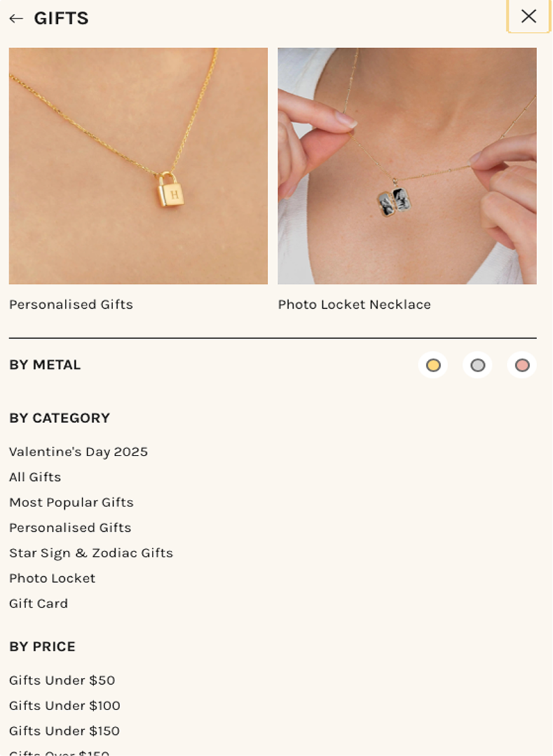Open Valentine's Day 2025 category
The image size is (553, 756).
click(78, 452)
